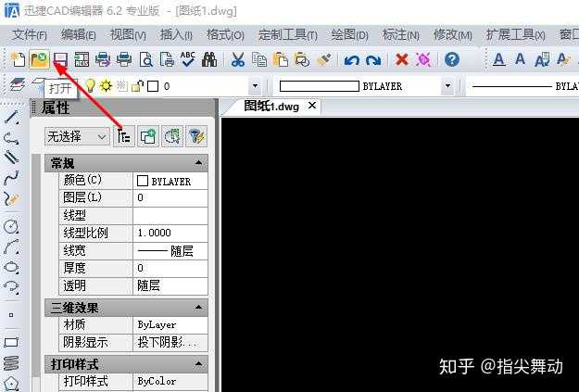The height and width of the screenshot is (392, 579).
Task: Click the 透明 随层 value
Action: 170,285
